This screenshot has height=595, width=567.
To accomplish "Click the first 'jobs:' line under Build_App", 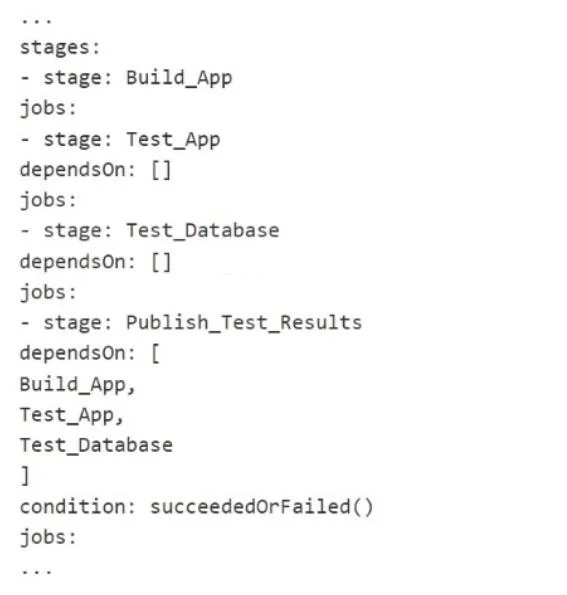I will 48,109.
